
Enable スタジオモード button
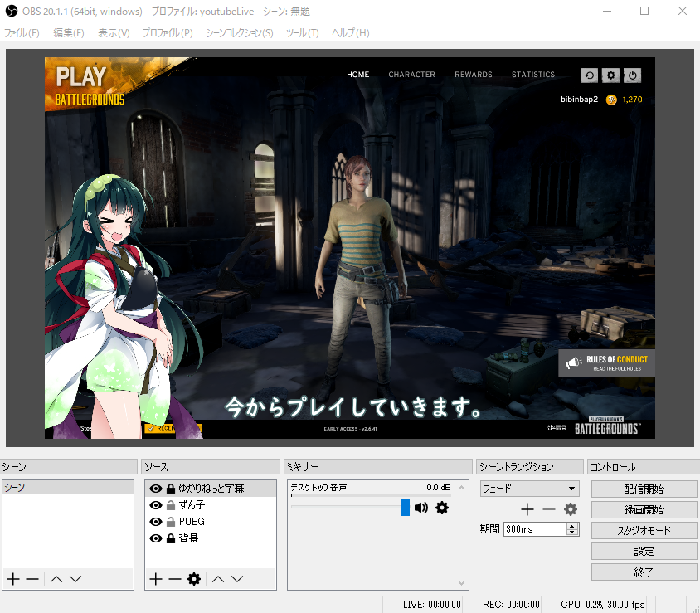click(x=644, y=530)
